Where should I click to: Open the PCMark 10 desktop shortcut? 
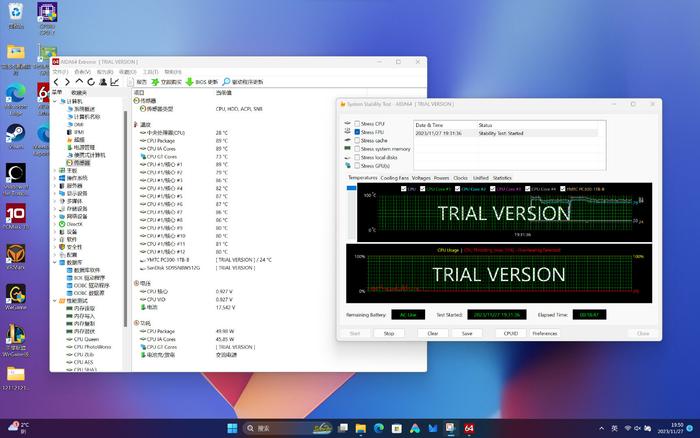tap(16, 217)
